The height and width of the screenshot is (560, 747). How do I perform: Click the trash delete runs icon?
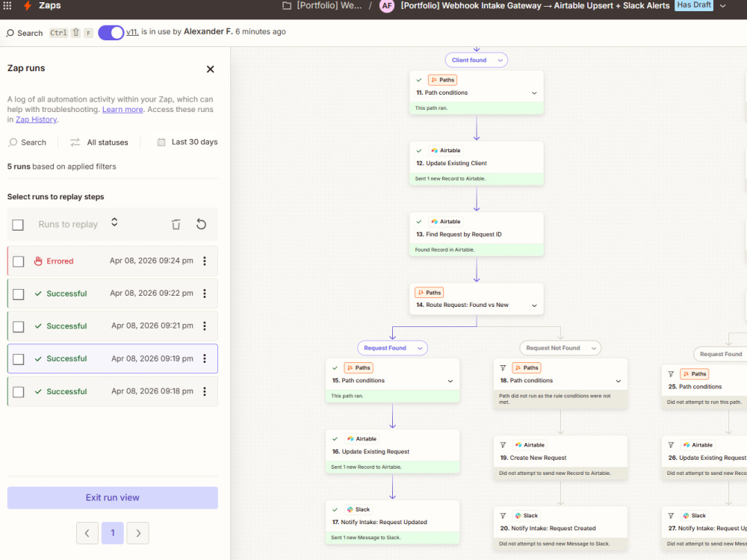[x=176, y=224]
